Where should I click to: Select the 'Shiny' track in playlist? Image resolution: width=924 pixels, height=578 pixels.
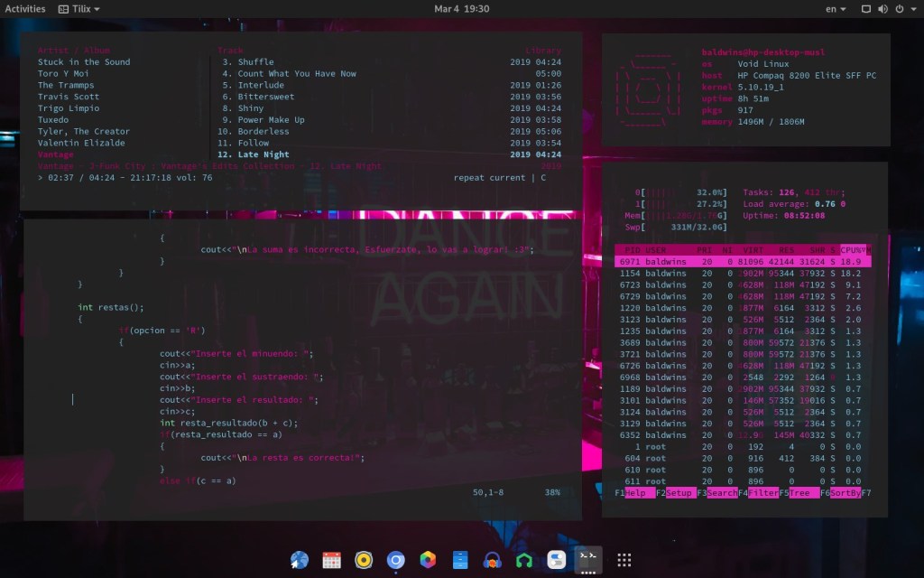coord(251,108)
